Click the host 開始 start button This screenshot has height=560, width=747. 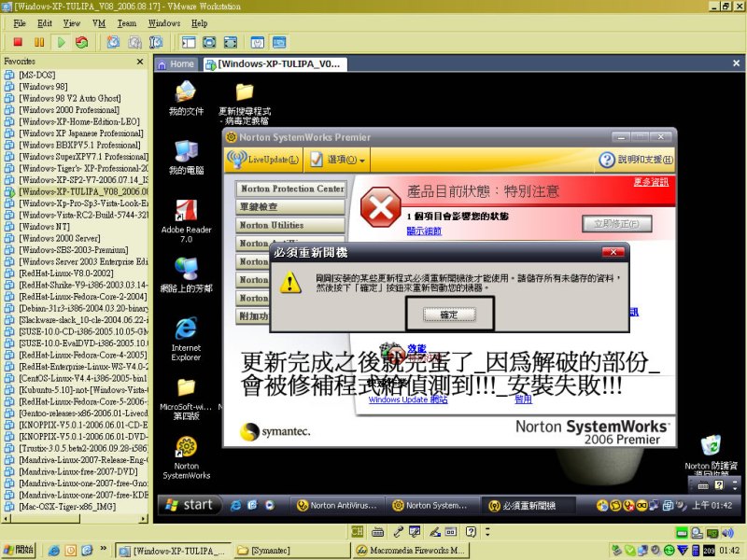click(19, 550)
